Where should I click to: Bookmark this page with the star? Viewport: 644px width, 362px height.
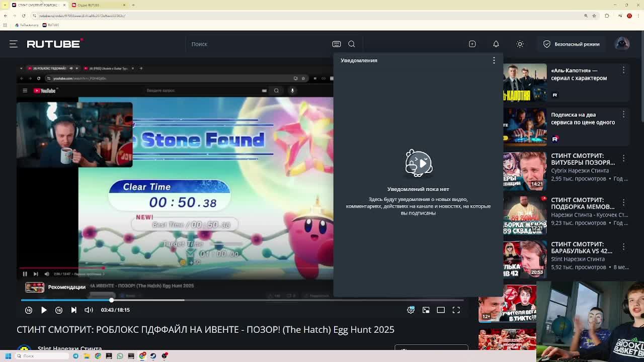coord(594,16)
